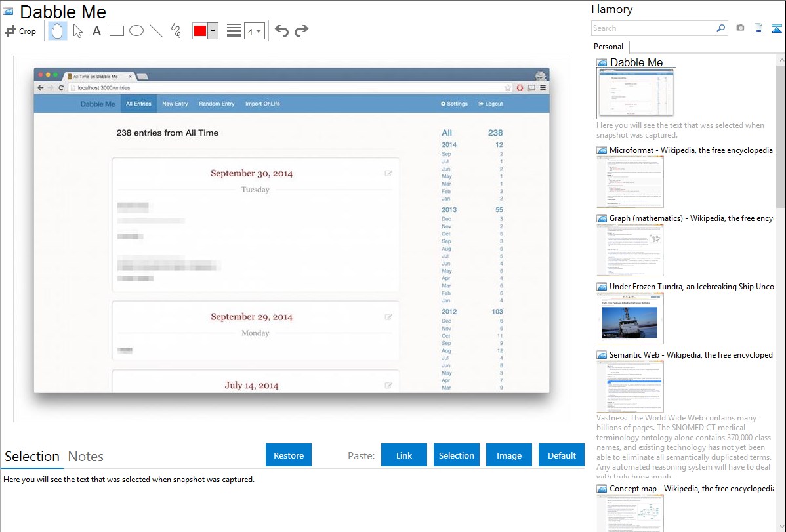Click the camera capture snapshot icon

[740, 28]
